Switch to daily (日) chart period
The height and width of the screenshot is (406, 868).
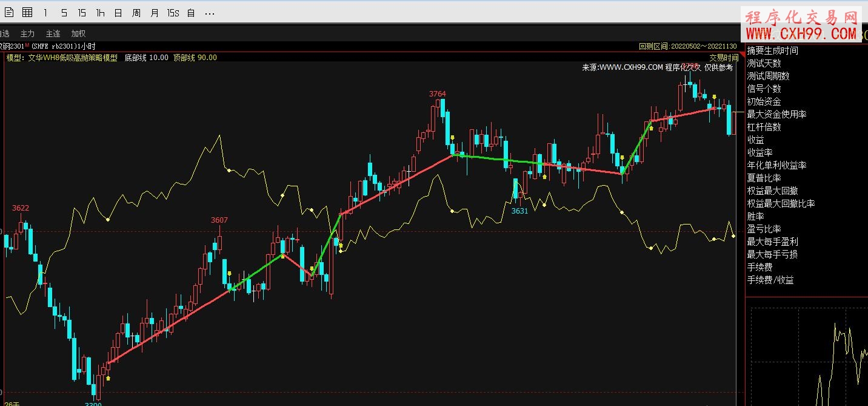pyautogui.click(x=118, y=13)
